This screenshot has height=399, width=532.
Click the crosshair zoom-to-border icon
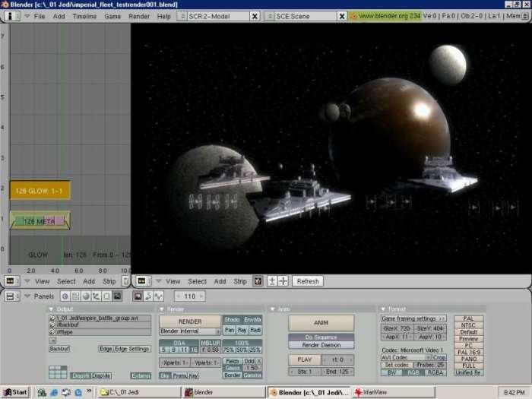[x=283, y=281]
